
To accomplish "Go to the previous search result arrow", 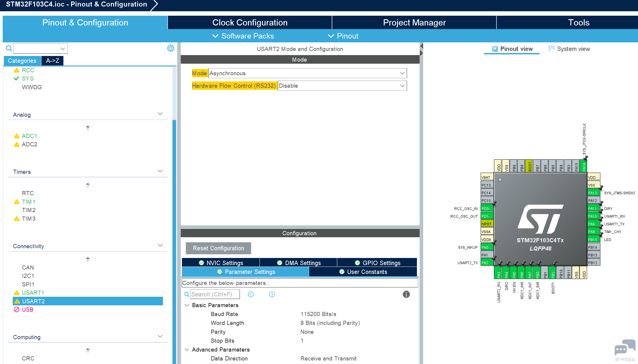I will (251, 294).
